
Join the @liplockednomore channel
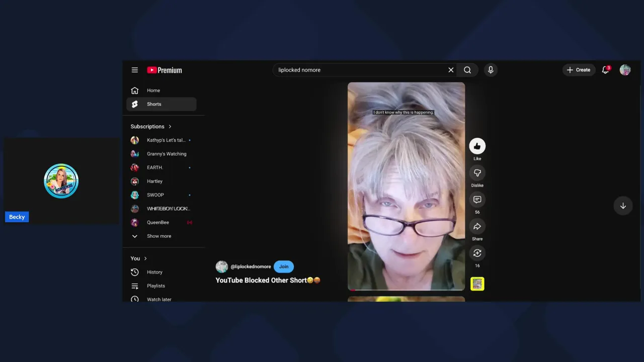(284, 266)
